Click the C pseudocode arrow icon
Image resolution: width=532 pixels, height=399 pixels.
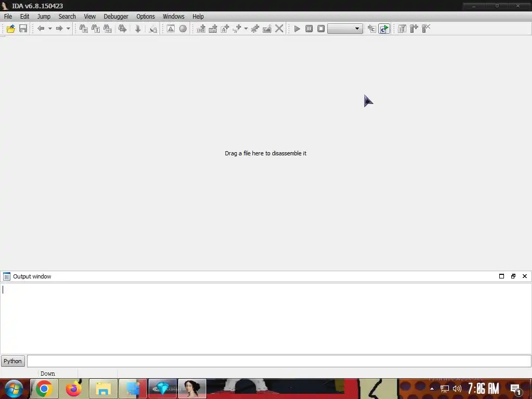[x=371, y=29]
